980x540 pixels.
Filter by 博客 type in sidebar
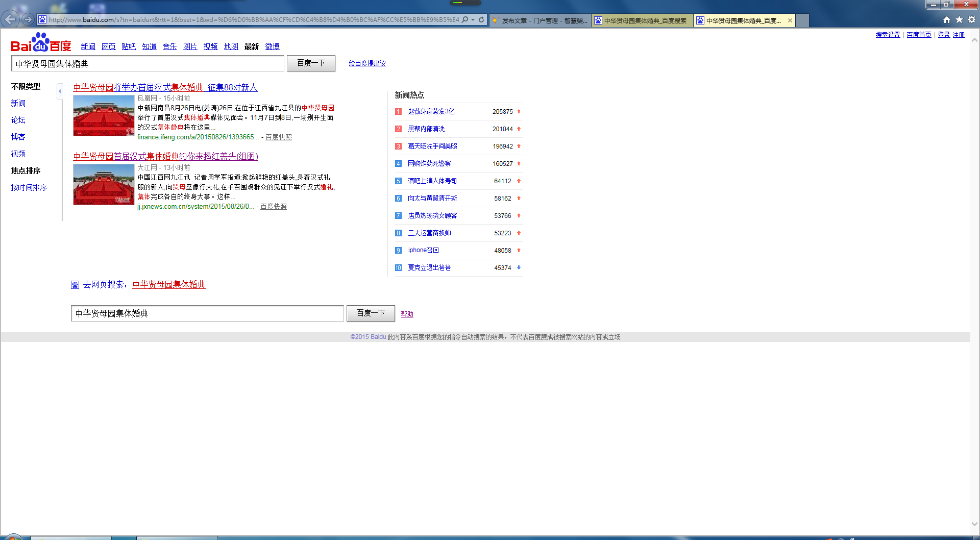tap(18, 137)
